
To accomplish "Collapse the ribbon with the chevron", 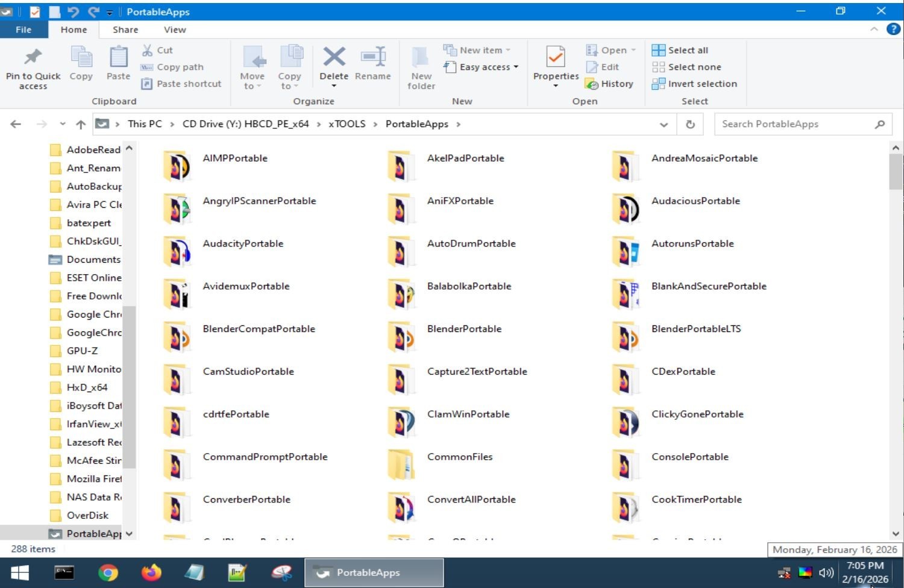I will (874, 30).
